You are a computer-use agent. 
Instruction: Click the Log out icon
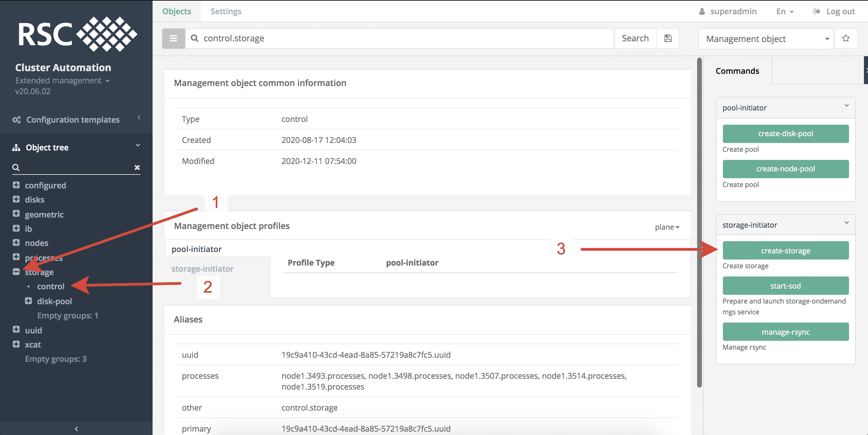[x=817, y=12]
